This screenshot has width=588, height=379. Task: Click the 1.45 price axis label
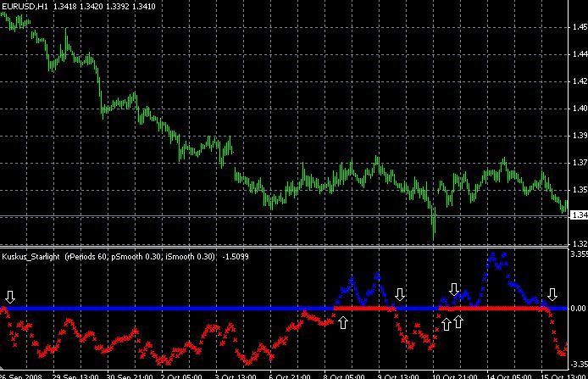(580, 27)
